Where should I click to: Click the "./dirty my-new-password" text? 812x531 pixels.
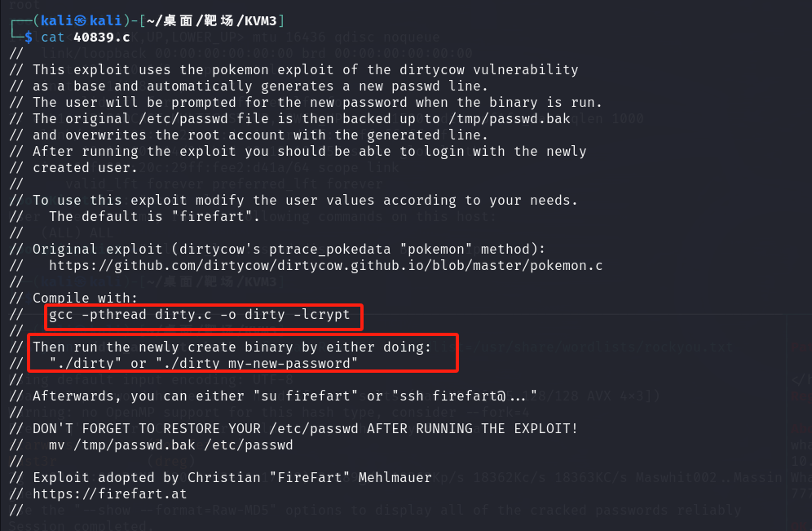257,364
